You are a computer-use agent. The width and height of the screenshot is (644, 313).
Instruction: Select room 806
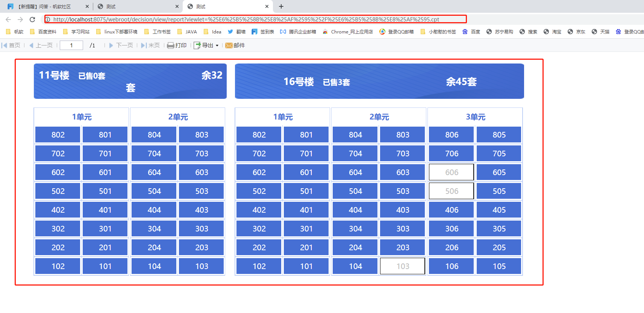[452, 135]
